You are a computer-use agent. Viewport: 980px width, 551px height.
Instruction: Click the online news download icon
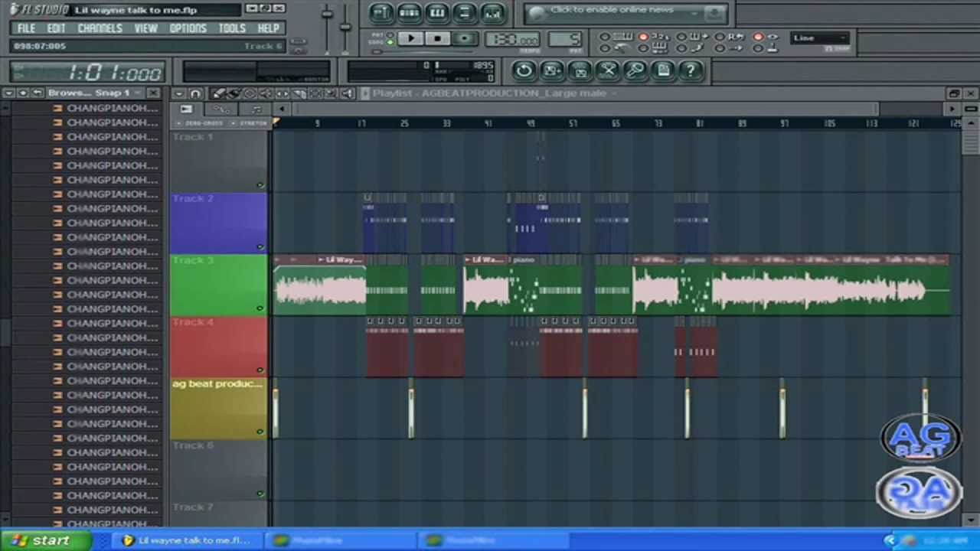click(714, 14)
